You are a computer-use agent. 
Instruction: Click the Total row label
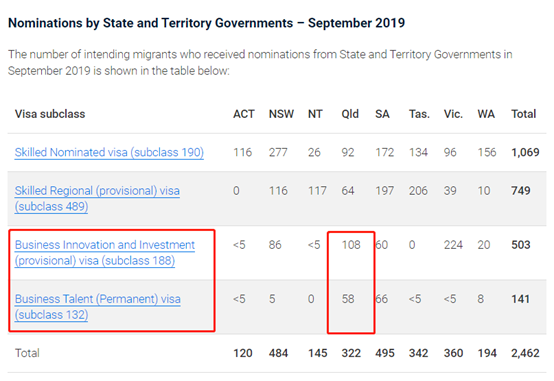click(27, 353)
